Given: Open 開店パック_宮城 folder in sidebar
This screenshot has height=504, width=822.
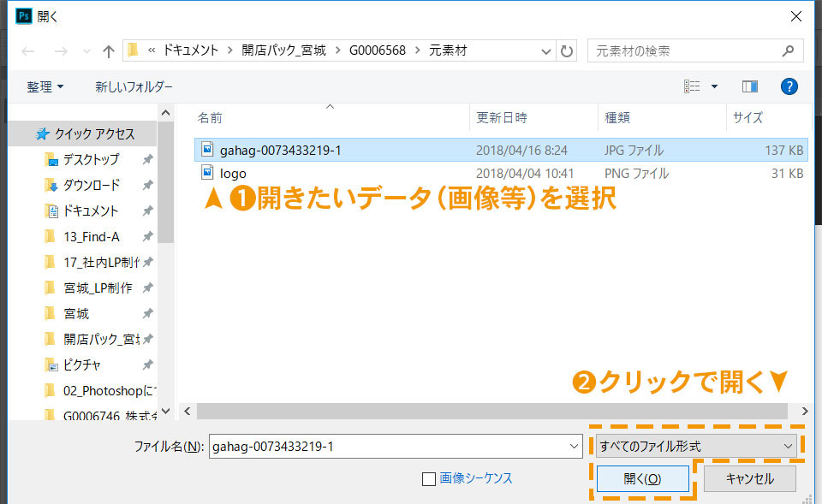Looking at the screenshot, I should pyautogui.click(x=101, y=340).
